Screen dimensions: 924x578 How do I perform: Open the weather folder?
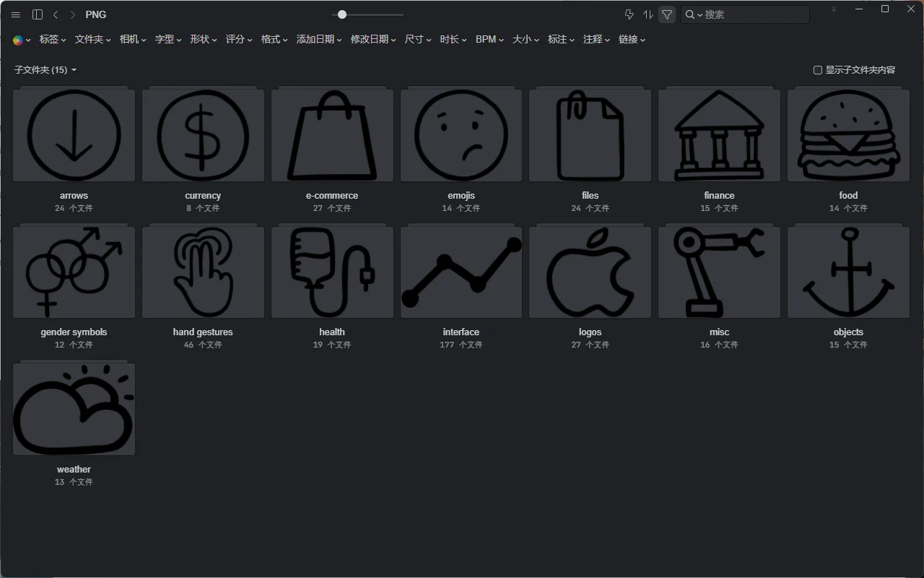pyautogui.click(x=74, y=408)
